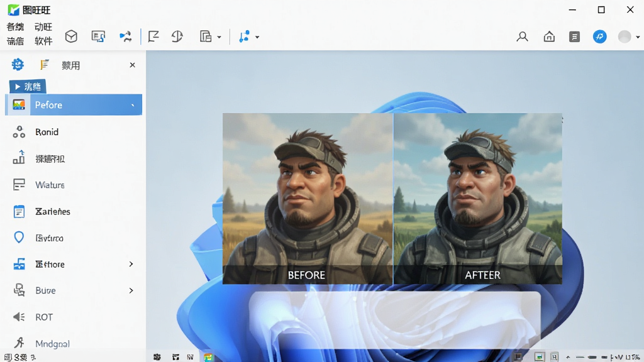Open the dropdown arrow beside clipboard icon
This screenshot has height=362, width=644.
pyautogui.click(x=219, y=37)
